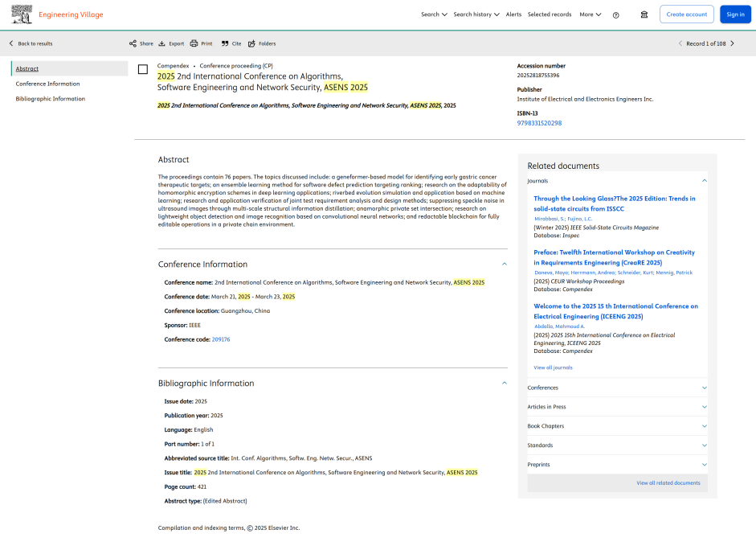The height and width of the screenshot is (550, 756).
Task: Expand the Standards related documents section
Action: [x=705, y=445]
